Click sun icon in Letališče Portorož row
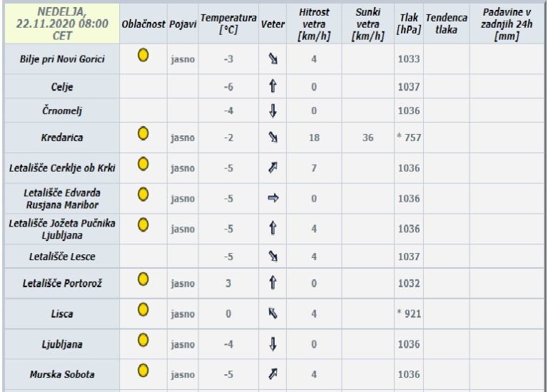This screenshot has width=548, height=392. click(143, 279)
